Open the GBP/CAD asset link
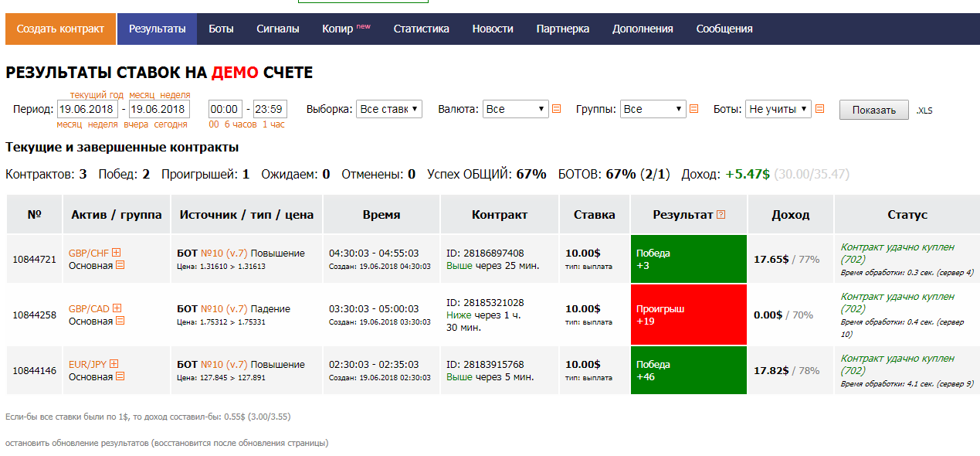Viewport: 980px width, 456px height. 89,308
